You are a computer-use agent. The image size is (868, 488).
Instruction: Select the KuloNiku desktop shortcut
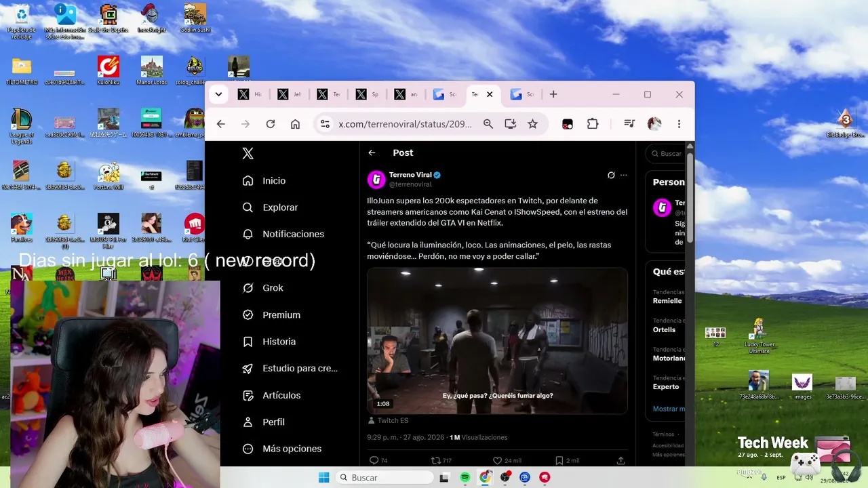point(108,70)
